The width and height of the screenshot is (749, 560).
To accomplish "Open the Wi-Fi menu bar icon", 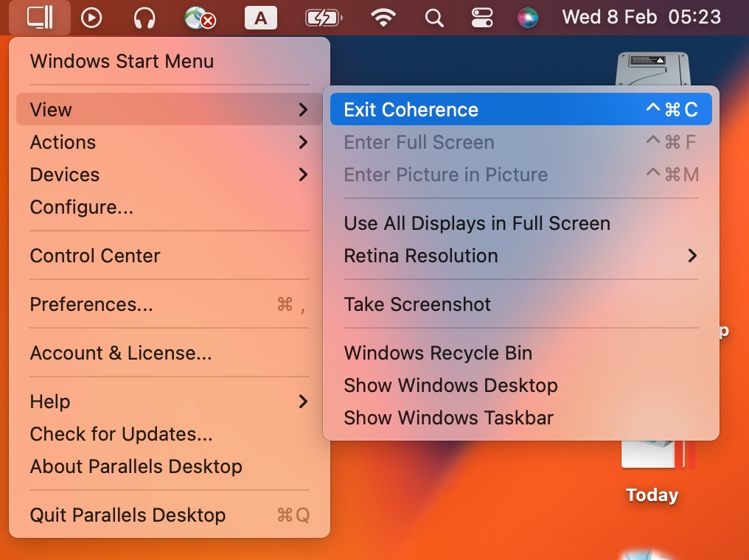I will tap(383, 18).
